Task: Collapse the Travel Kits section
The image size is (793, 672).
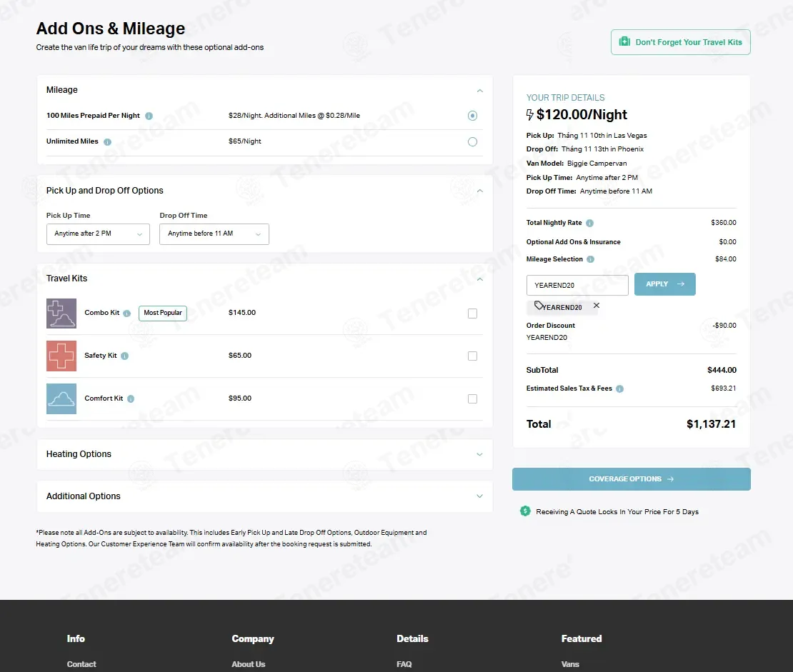Action: [x=480, y=279]
